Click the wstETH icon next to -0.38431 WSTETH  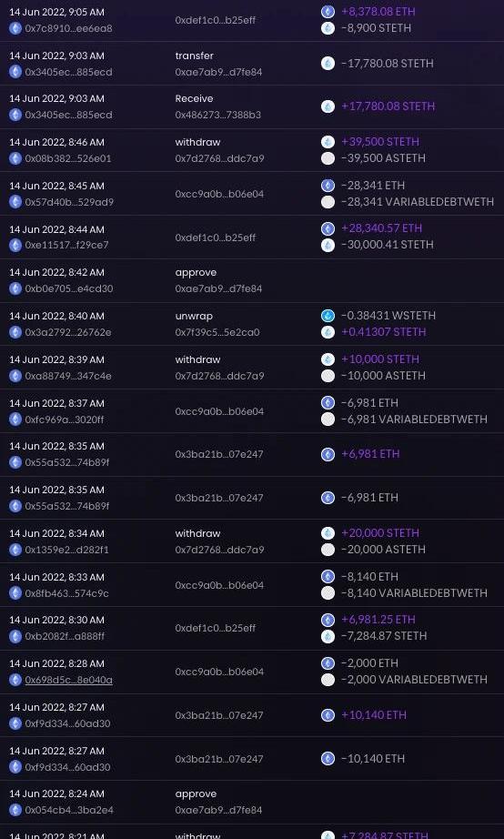point(328,316)
